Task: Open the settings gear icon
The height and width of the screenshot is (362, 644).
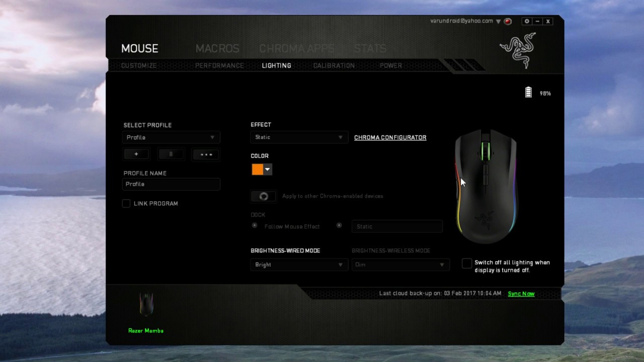Action: pos(527,21)
